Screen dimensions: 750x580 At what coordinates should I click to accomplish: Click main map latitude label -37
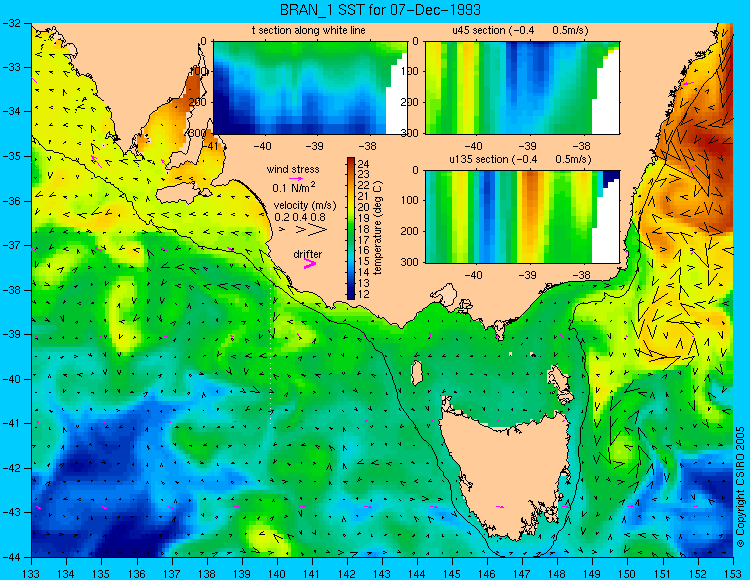[x=11, y=245]
